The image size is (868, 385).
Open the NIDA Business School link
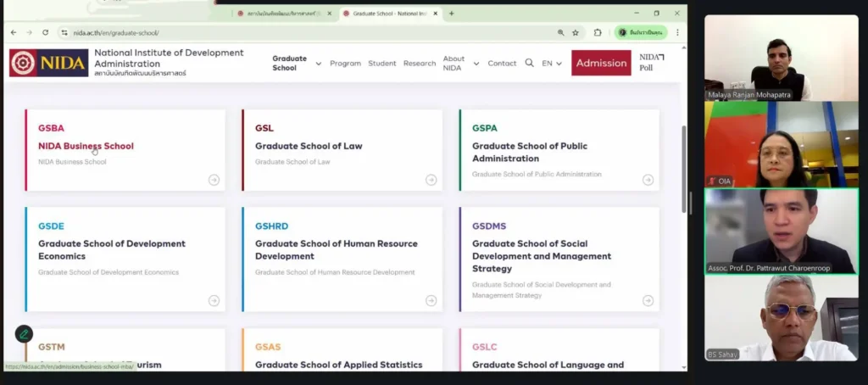(86, 146)
